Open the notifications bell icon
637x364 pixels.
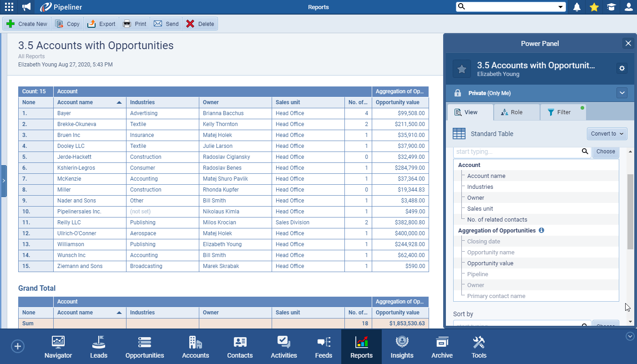[x=577, y=7]
